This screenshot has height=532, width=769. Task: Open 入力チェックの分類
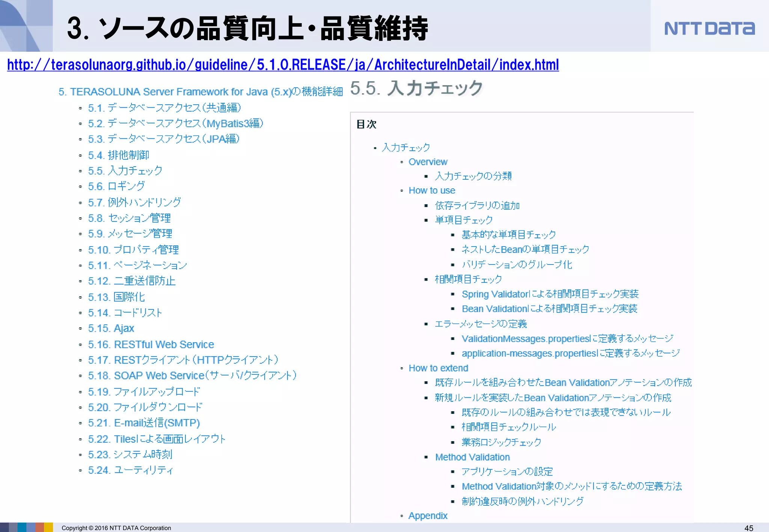pyautogui.click(x=473, y=176)
